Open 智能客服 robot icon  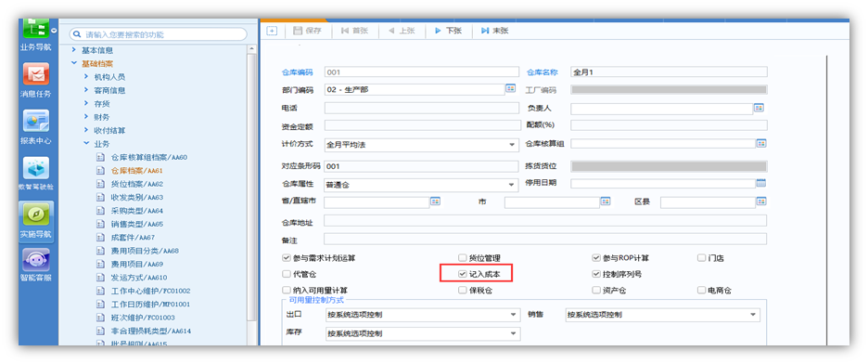point(36,260)
